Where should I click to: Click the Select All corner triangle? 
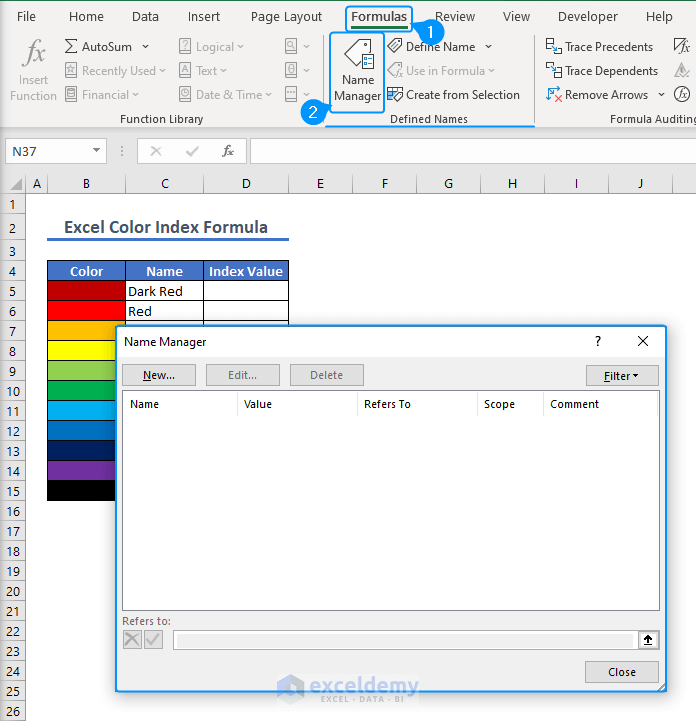coord(16,184)
